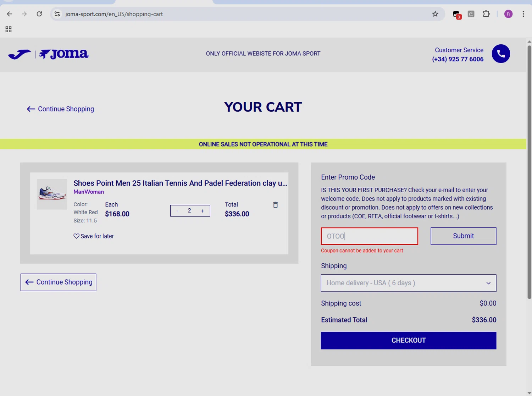
Task: Click the heart Save for later
Action: tap(94, 236)
